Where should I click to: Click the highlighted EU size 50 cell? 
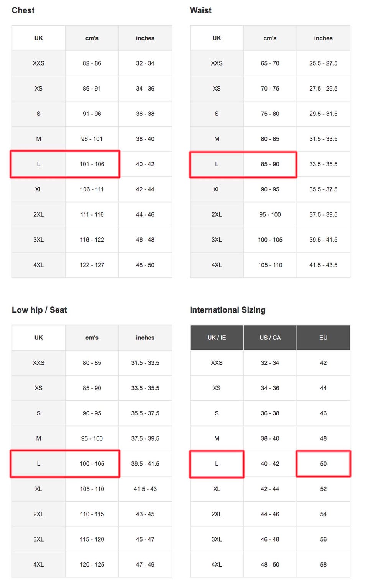coord(323,464)
